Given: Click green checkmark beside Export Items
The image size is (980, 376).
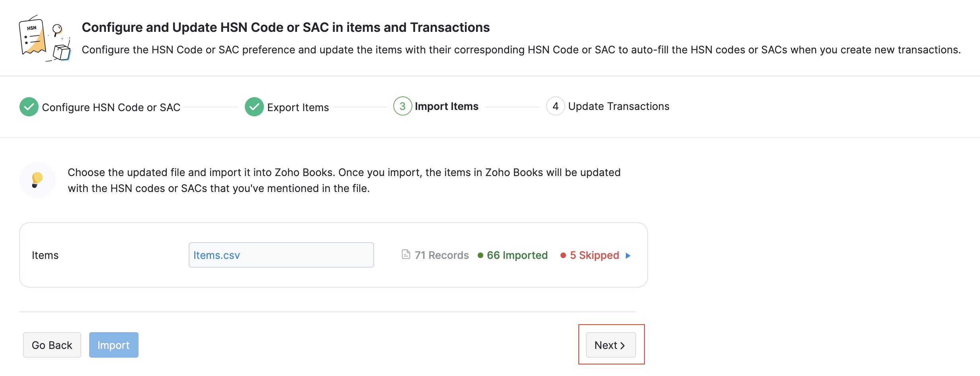Looking at the screenshot, I should [x=254, y=107].
